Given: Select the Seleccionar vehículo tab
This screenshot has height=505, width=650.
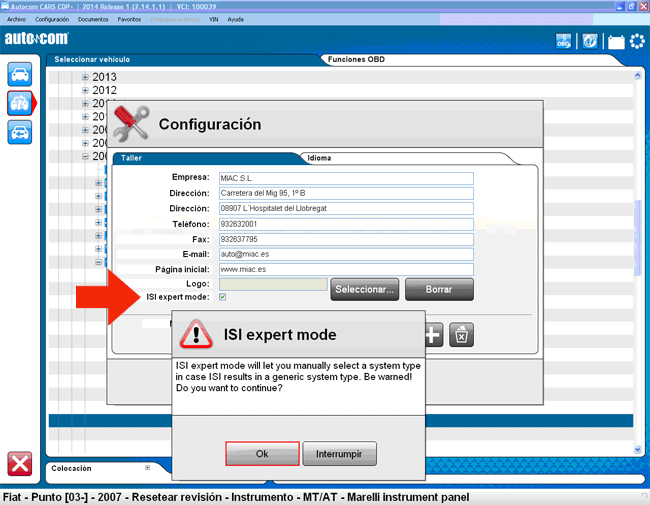Looking at the screenshot, I should [x=182, y=59].
